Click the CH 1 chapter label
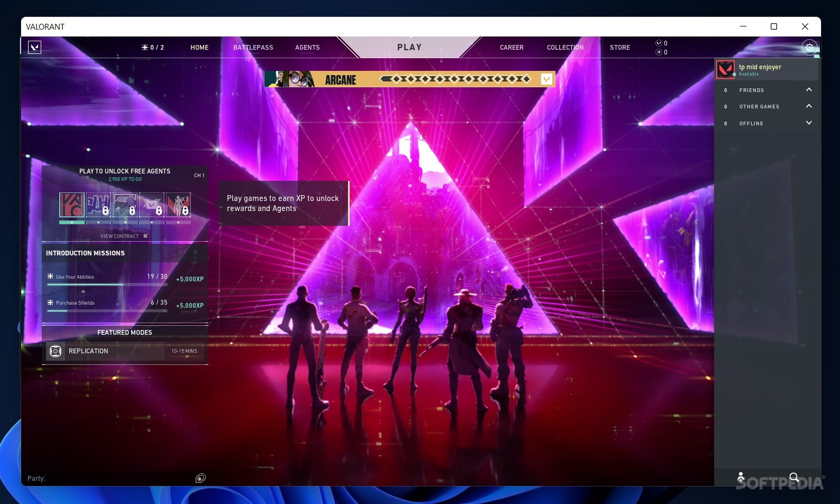The width and height of the screenshot is (840, 504). (199, 176)
